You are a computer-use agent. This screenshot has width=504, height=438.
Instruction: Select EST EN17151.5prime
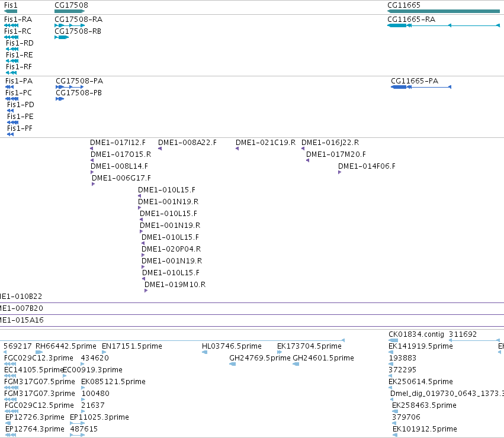point(132,346)
